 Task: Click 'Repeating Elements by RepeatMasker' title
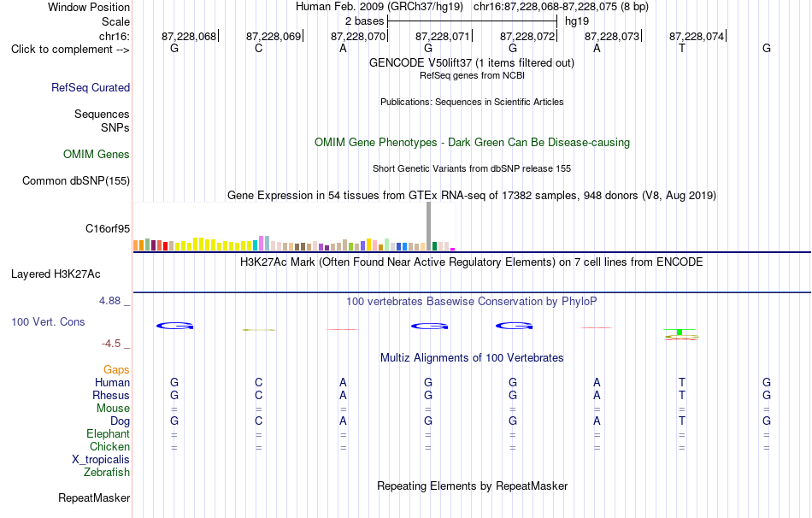[472, 486]
